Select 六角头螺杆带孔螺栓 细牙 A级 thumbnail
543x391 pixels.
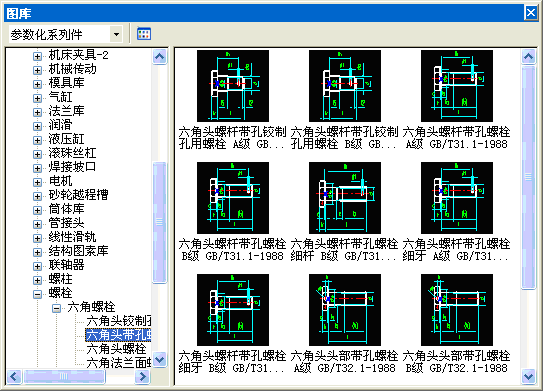click(x=457, y=198)
